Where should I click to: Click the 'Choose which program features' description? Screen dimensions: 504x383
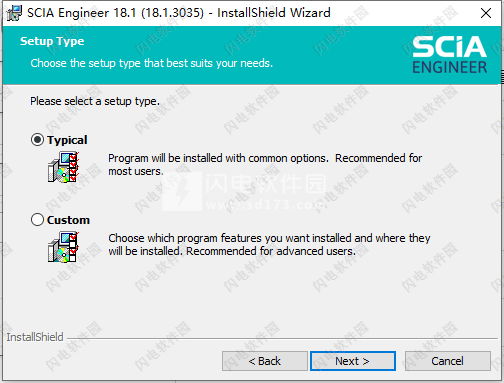(269, 245)
